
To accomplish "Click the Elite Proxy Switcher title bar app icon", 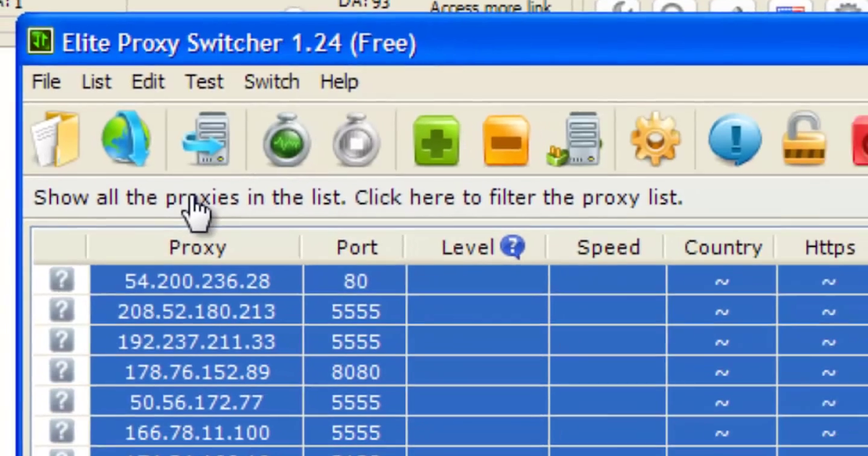I will 41,42.
